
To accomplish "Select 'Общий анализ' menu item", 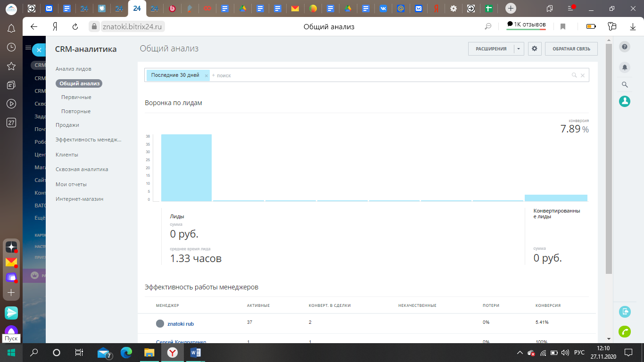I will coord(80,83).
